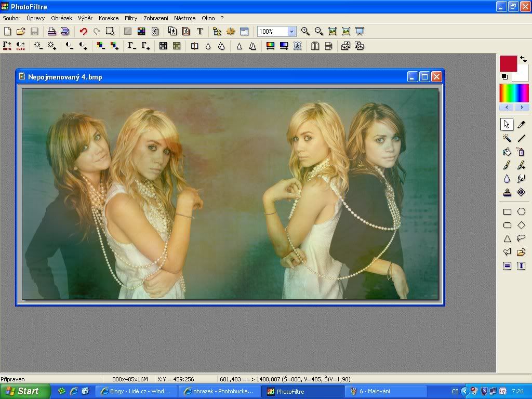This screenshot has width=532, height=399.
Task: Decrease contrast with half-circle minus
Action: tap(70, 46)
